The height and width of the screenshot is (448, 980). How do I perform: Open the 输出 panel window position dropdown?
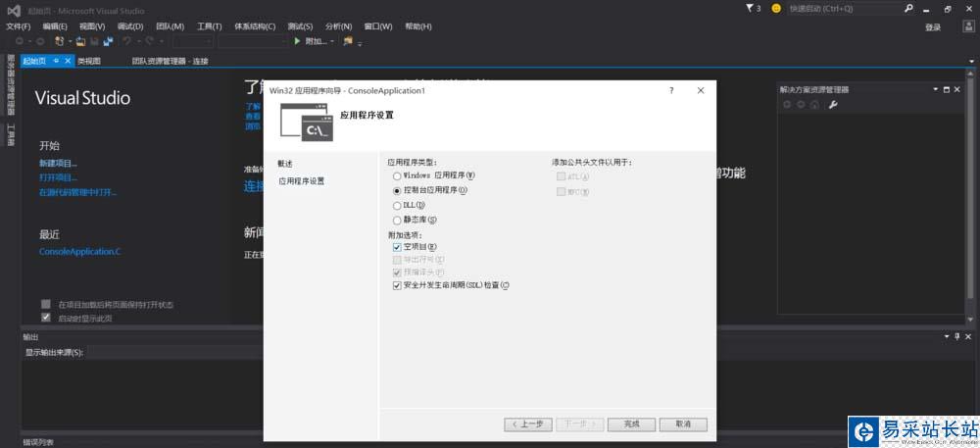click(947, 337)
